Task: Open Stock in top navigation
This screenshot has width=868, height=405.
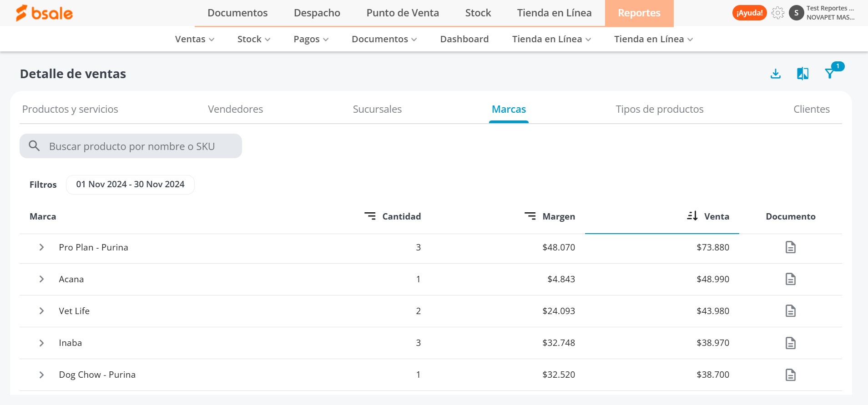Action: [x=478, y=13]
